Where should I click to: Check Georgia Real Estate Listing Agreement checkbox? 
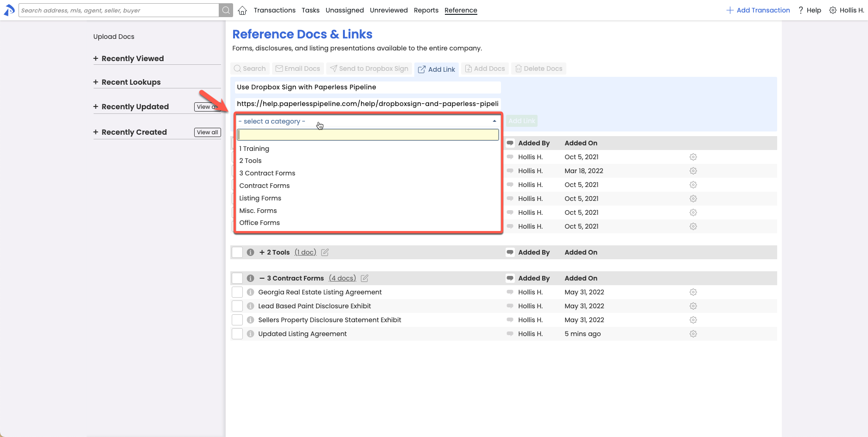click(237, 292)
